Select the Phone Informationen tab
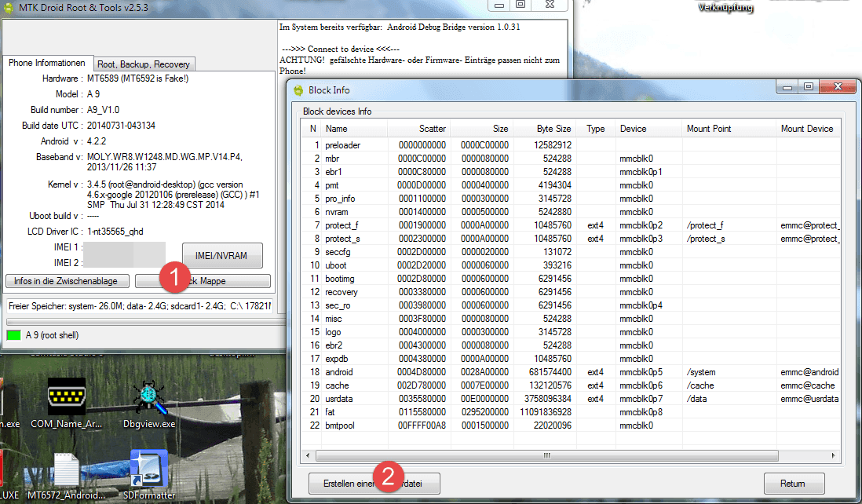Image resolution: width=862 pixels, height=504 pixels. pos(47,63)
